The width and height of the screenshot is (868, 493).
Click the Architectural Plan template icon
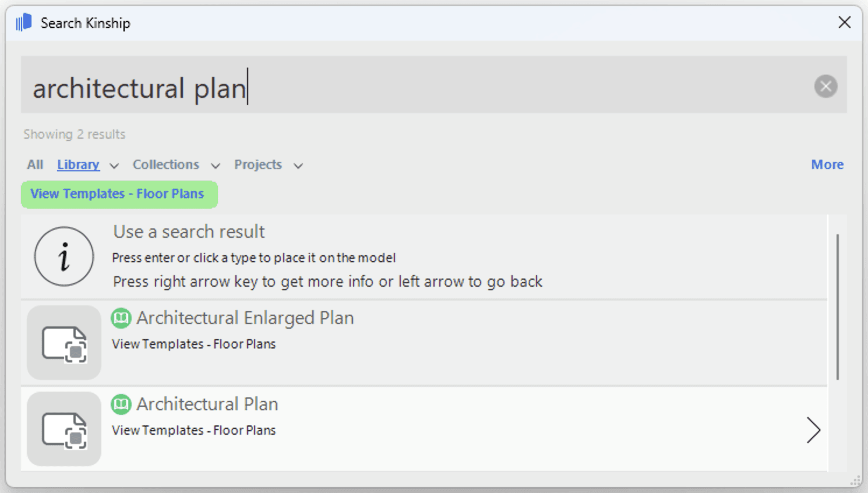[x=63, y=428]
